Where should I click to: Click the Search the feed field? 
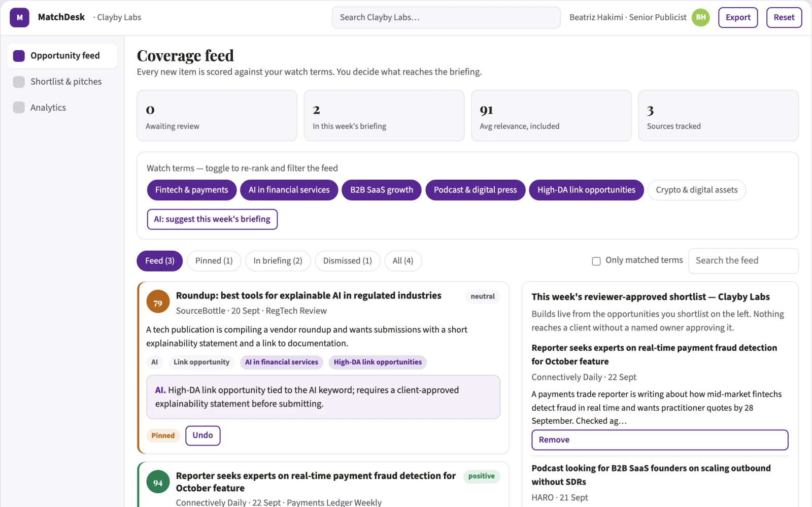(743, 261)
